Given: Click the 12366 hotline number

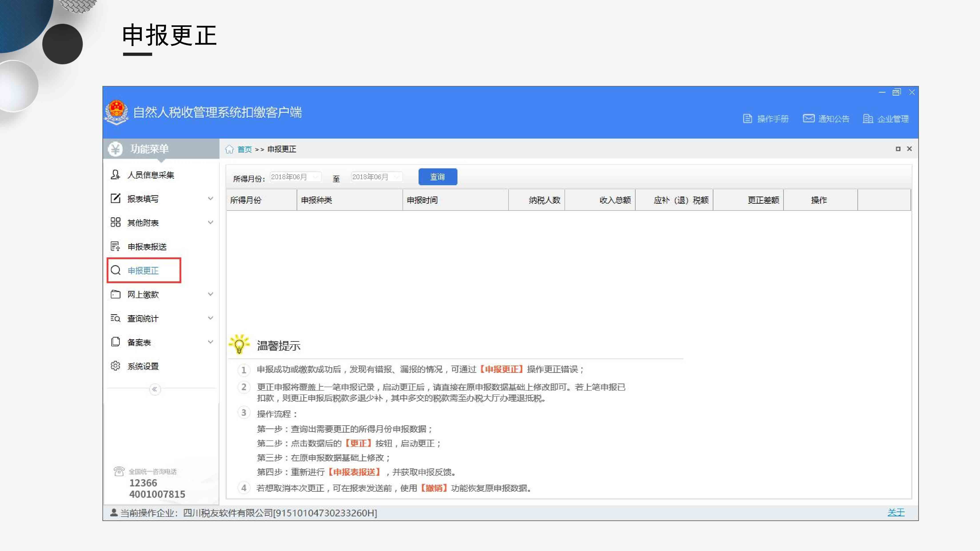Looking at the screenshot, I should tap(143, 483).
